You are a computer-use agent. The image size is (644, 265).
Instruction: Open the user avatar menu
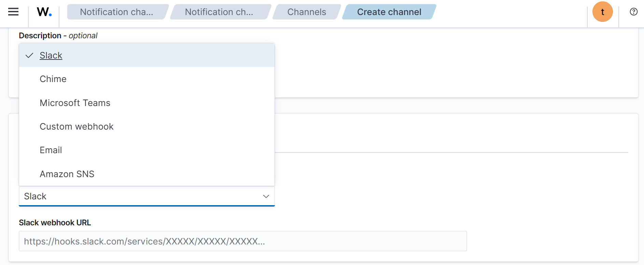point(602,12)
